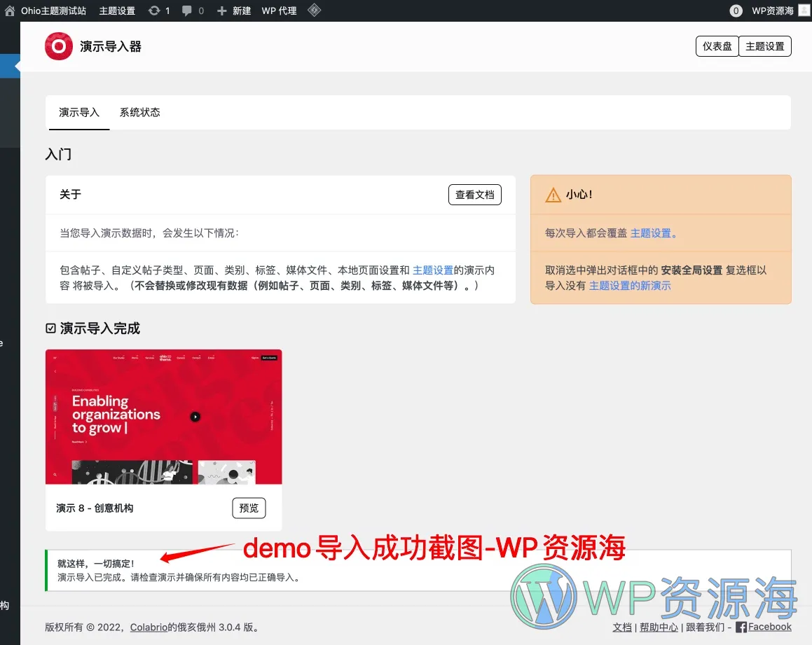Open pending updates via the refresh icon
Screen dimensions: 812x645
pyautogui.click(x=154, y=11)
